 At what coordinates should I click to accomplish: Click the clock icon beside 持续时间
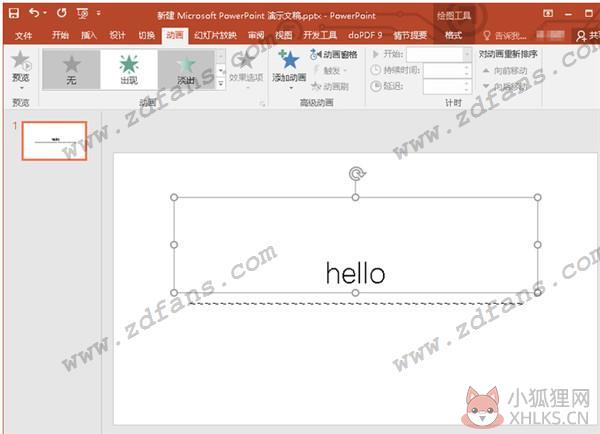tap(376, 70)
